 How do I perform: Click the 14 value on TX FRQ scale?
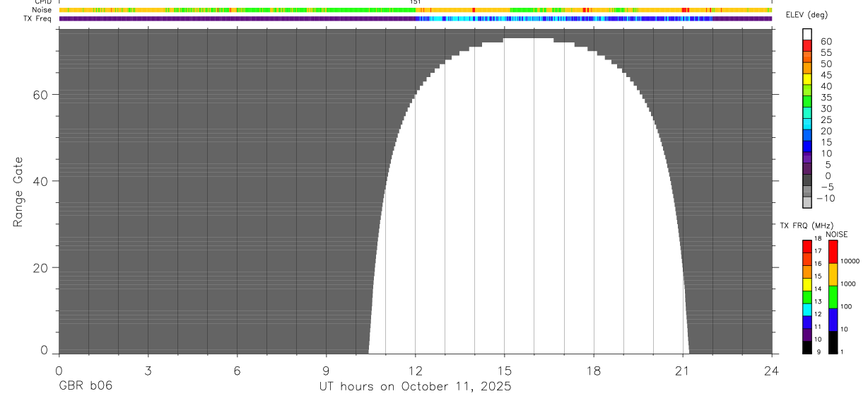[818, 289]
